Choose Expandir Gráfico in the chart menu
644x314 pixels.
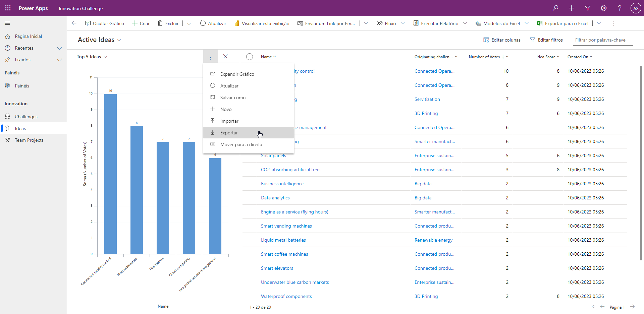coord(237,74)
